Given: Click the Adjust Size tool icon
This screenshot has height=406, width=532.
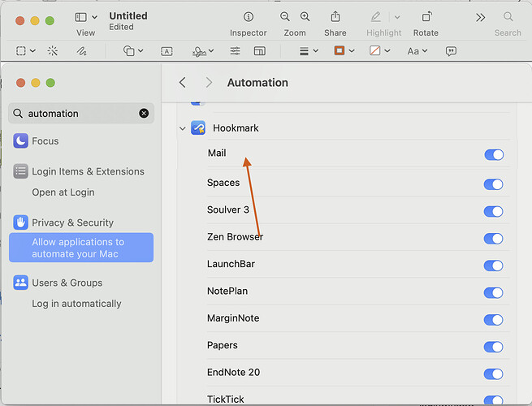Looking at the screenshot, I should pyautogui.click(x=260, y=51).
